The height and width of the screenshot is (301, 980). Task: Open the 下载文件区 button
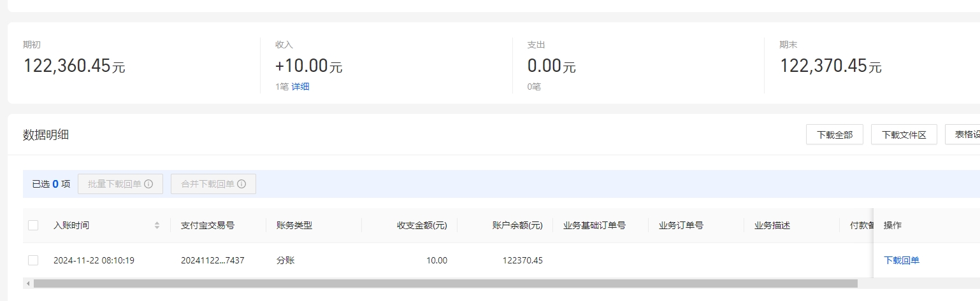[x=904, y=134]
